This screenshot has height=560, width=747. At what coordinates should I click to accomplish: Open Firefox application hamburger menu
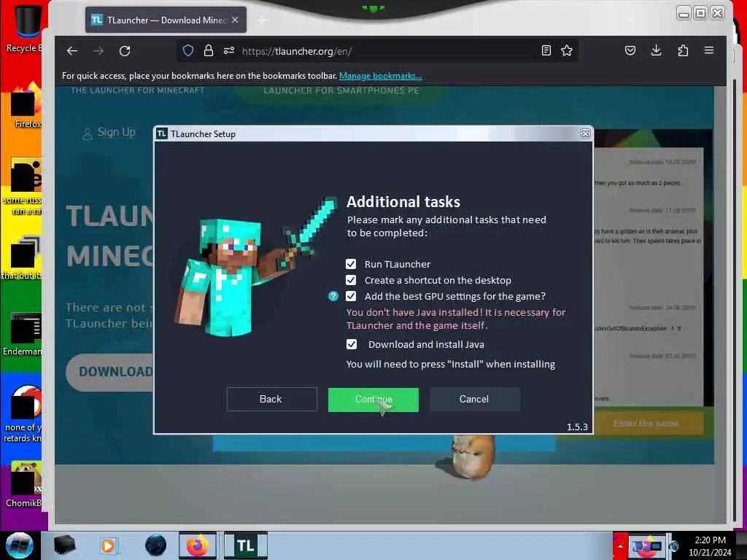709,50
